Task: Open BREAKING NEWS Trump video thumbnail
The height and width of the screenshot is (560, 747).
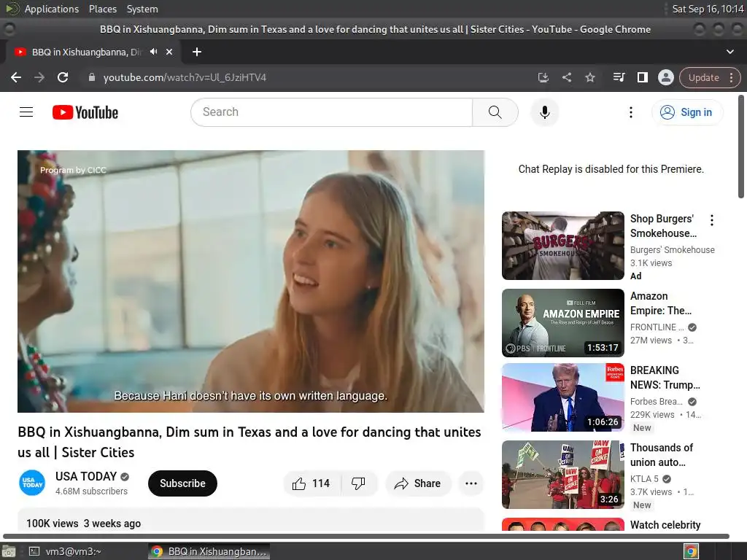Action: click(x=562, y=397)
